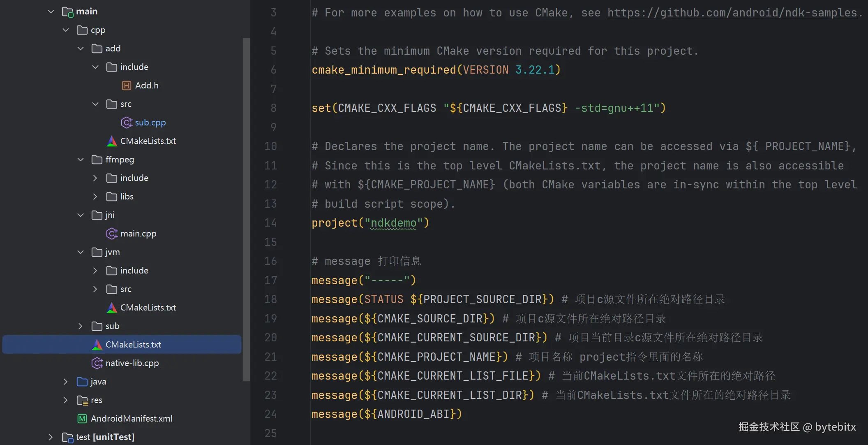
Task: Click line number 14 in the gutter
Action: (270, 223)
